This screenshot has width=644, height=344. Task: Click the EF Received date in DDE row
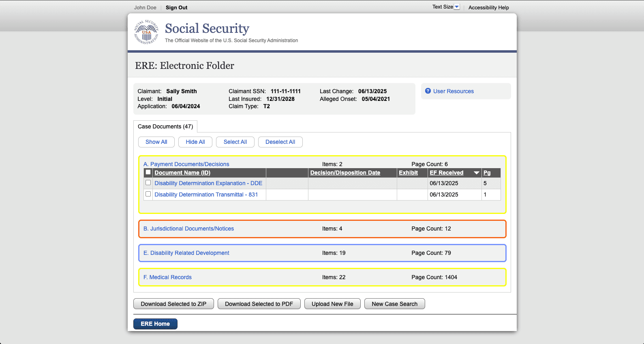coord(444,183)
